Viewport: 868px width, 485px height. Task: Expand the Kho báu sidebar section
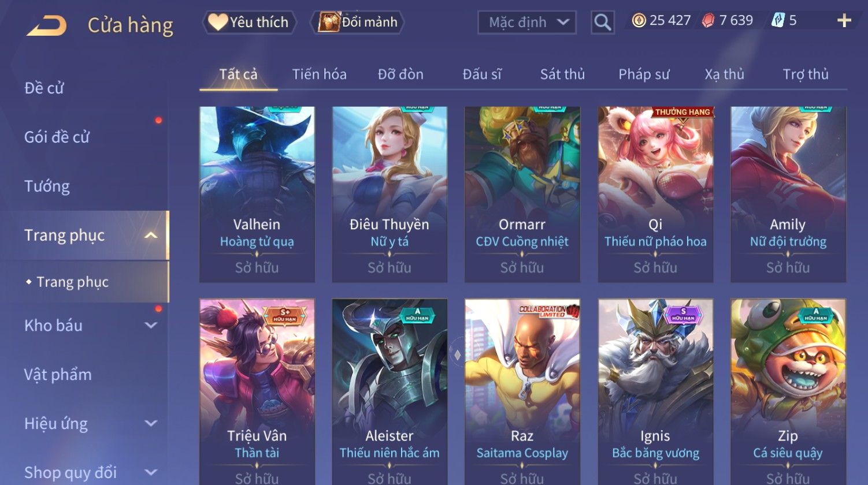(x=151, y=325)
